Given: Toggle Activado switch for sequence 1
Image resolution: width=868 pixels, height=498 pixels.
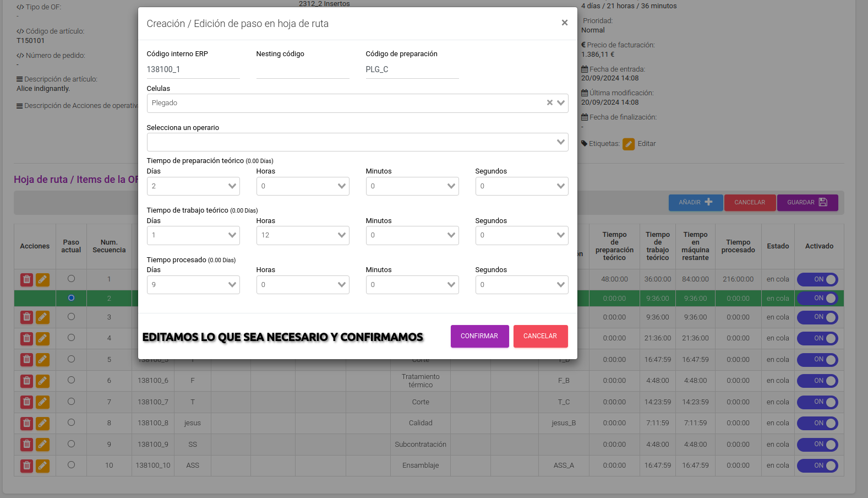Looking at the screenshot, I should [x=817, y=280].
